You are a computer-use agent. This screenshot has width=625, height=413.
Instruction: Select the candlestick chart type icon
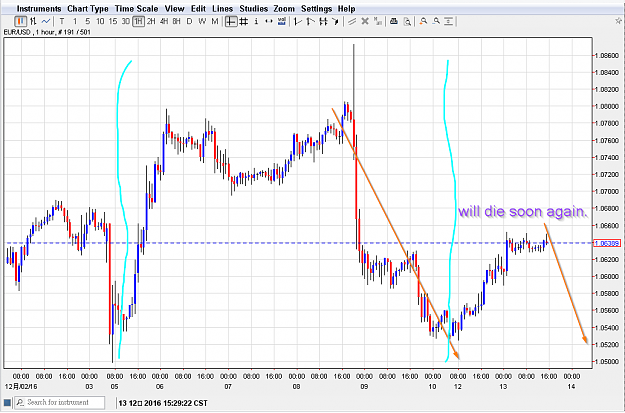21,21
